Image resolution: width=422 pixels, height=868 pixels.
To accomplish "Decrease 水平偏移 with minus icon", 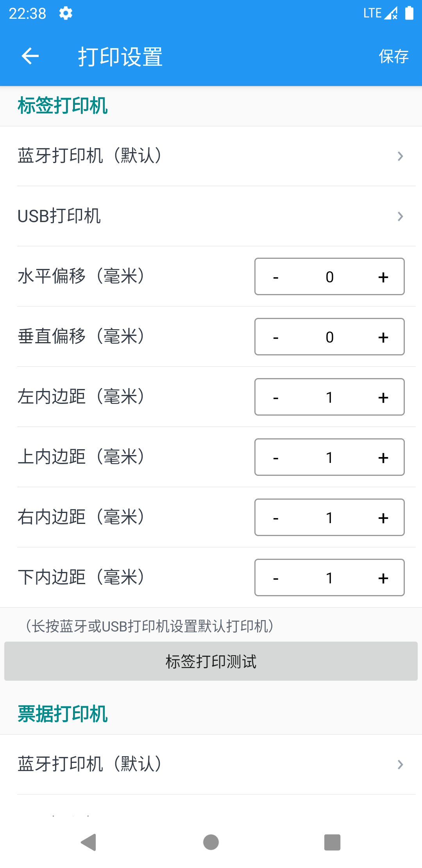I will tap(276, 277).
